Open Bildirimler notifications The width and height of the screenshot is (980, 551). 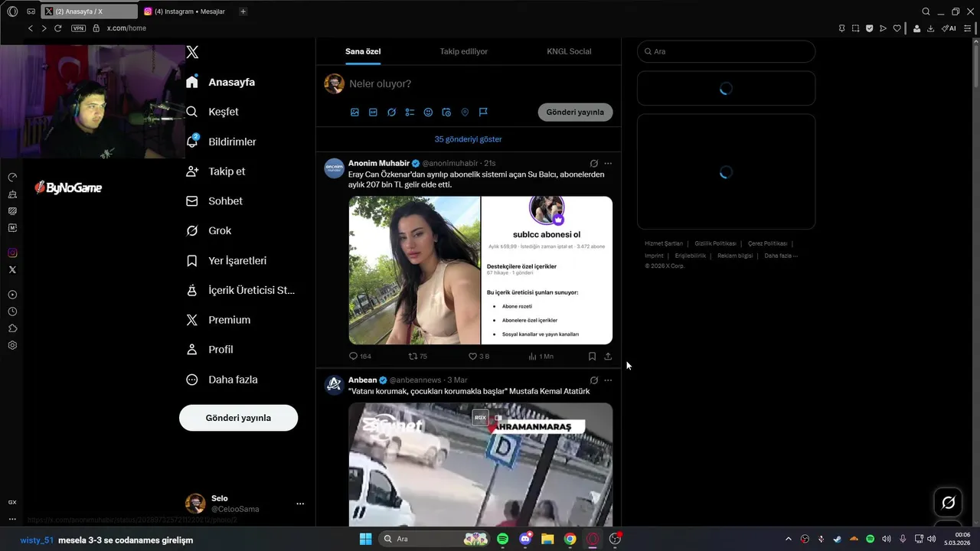pyautogui.click(x=221, y=142)
